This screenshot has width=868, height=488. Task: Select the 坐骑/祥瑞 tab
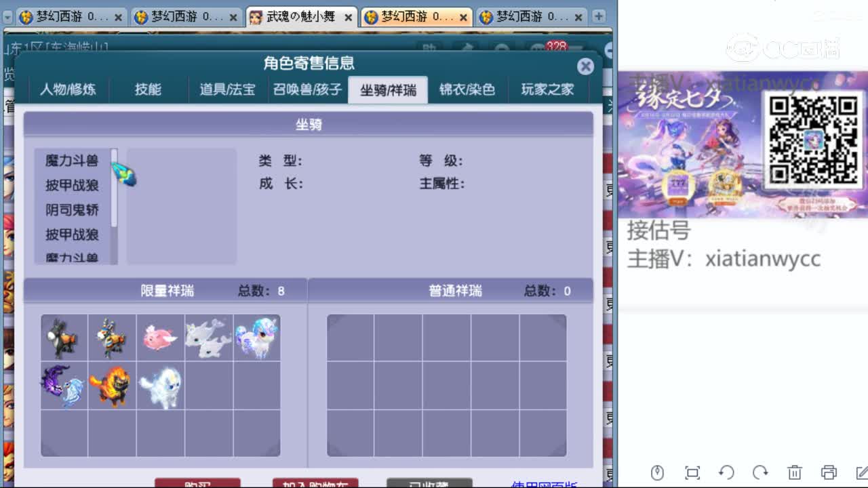(388, 89)
